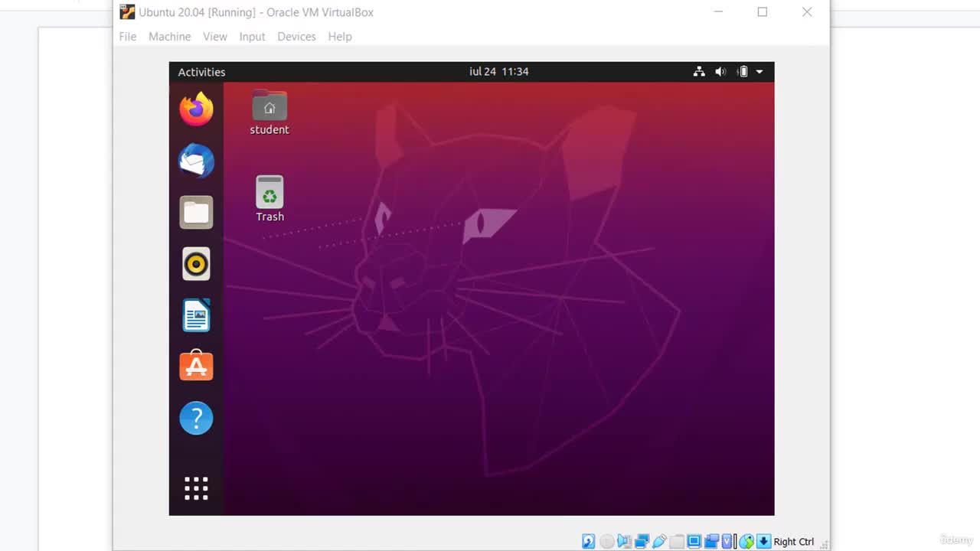Click the mouse integration indicator

(746, 542)
